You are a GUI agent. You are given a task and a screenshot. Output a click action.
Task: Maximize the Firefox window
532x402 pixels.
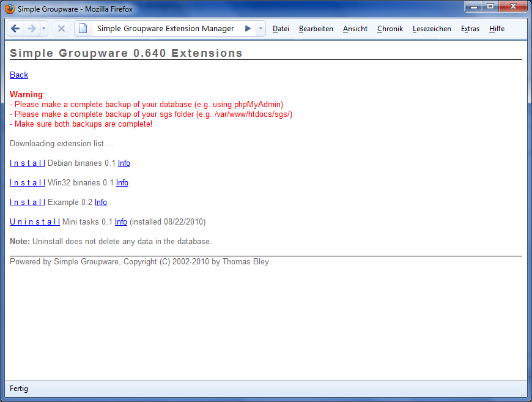coord(490,7)
